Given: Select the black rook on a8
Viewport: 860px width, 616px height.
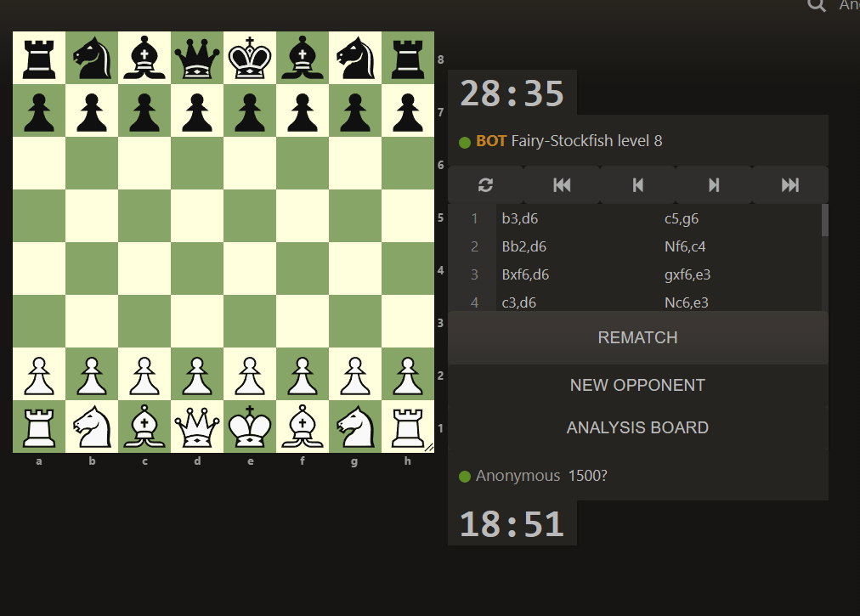Looking at the screenshot, I should [x=39, y=58].
